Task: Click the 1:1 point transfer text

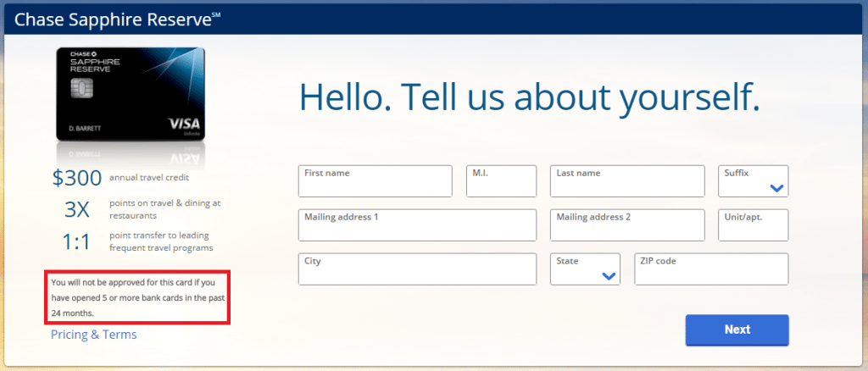Action: click(138, 242)
